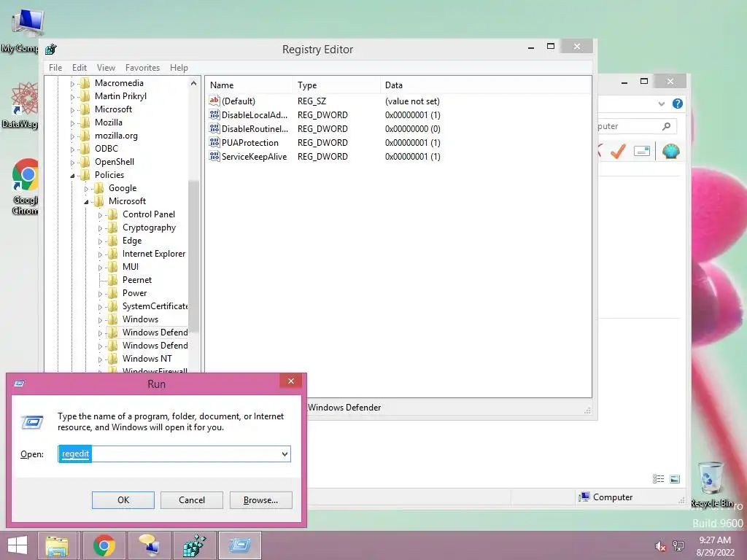Expand the Macromedia registry key
Screen dimensions: 747x560
(x=72, y=84)
